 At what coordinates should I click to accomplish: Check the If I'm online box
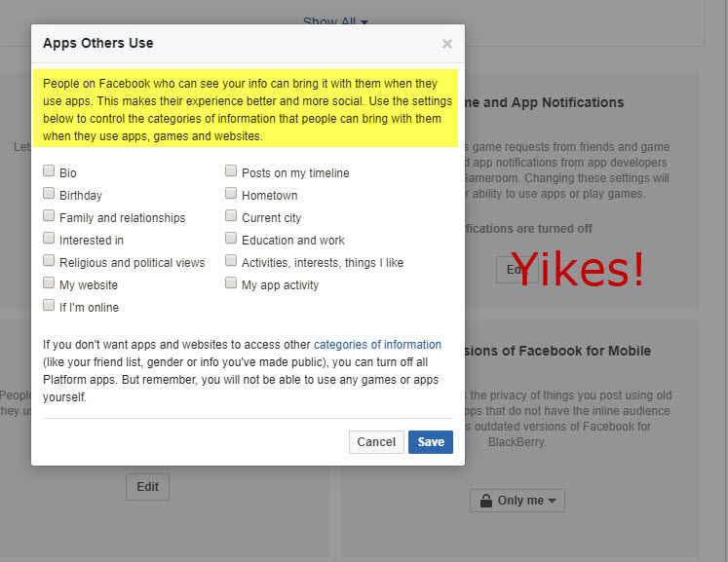pos(49,305)
